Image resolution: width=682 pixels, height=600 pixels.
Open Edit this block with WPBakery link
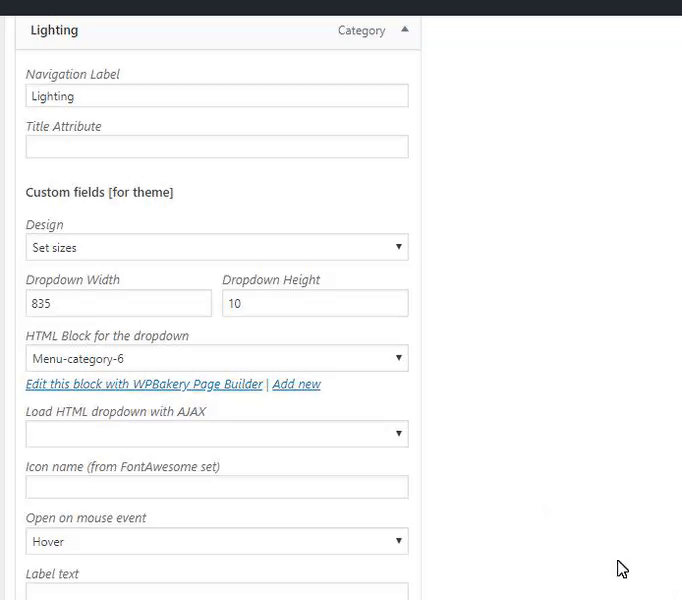pos(144,384)
